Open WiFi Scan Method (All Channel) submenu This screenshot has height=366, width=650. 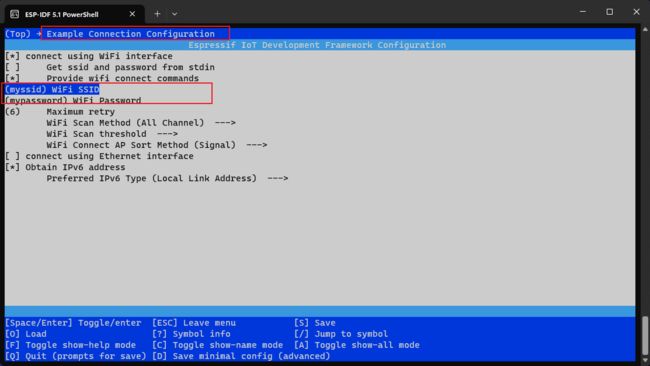pos(141,123)
